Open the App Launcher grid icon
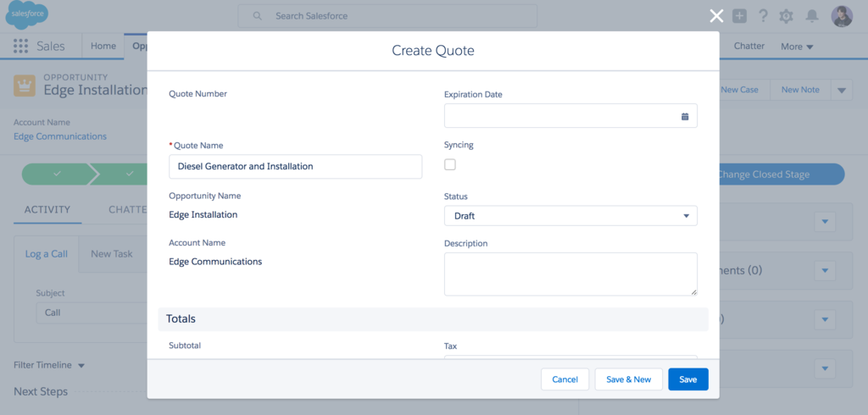Screen dimensions: 868x415 coord(20,46)
